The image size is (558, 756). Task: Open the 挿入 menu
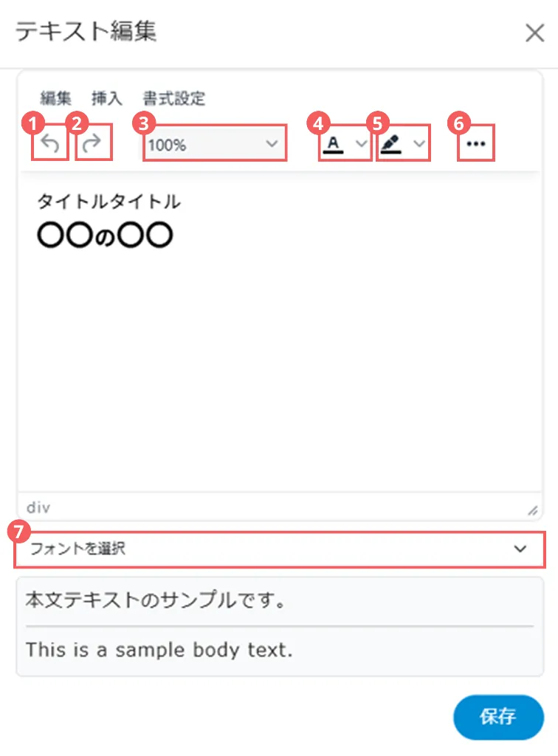[107, 98]
